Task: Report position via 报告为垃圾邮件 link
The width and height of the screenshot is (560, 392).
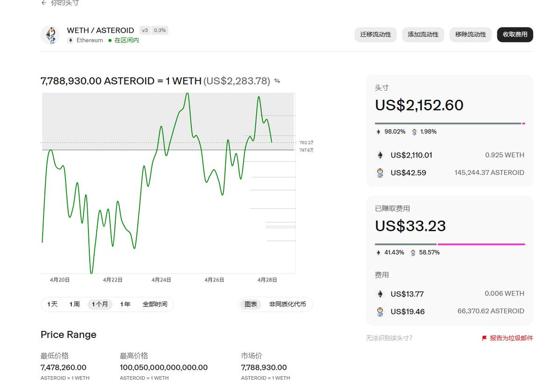Action: pos(511,338)
